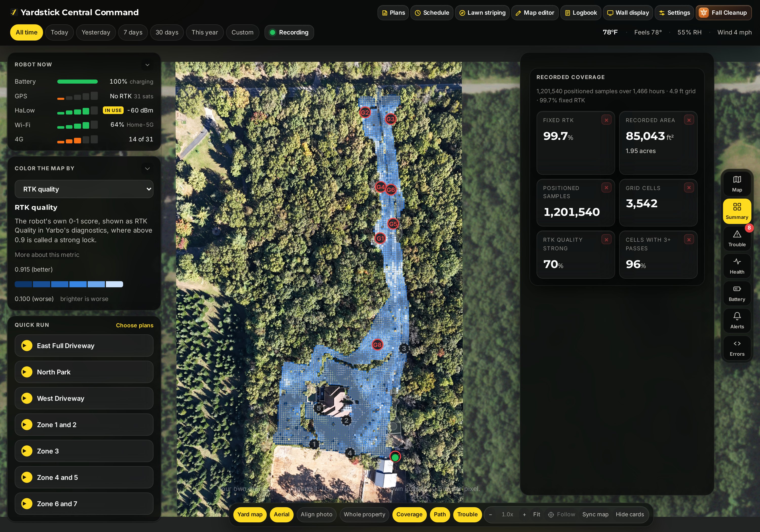
Task: Remove the Recorded Area card
Action: pos(689,120)
